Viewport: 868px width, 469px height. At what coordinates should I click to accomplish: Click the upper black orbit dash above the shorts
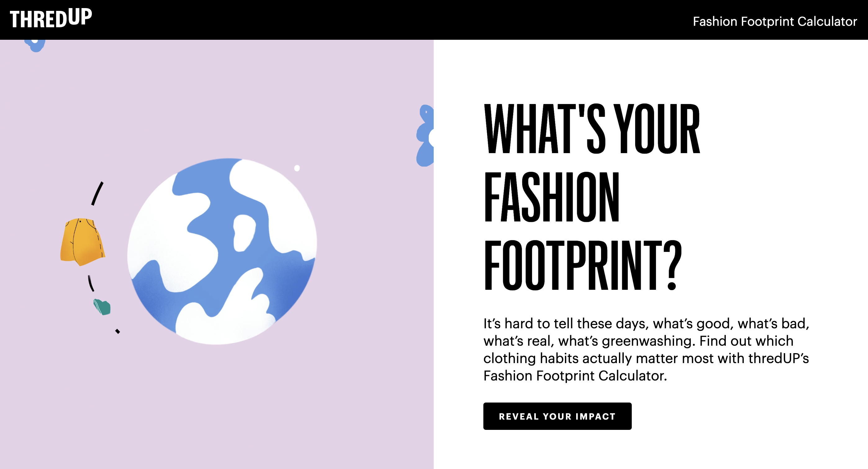pyautogui.click(x=97, y=194)
